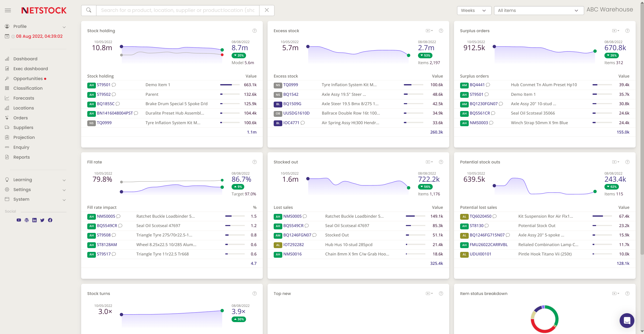The width and height of the screenshot is (644, 334).
Task: Navigate to Reports in the sidebar
Action: (x=21, y=157)
